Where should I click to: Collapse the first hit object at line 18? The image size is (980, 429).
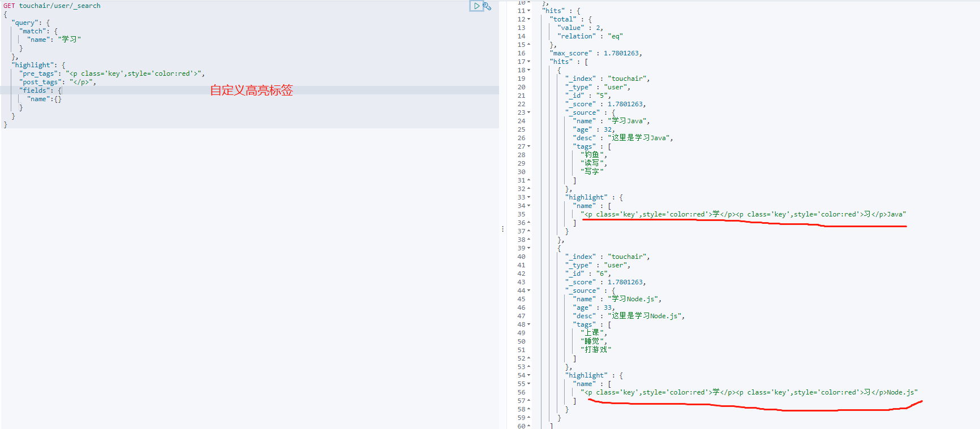pos(529,70)
